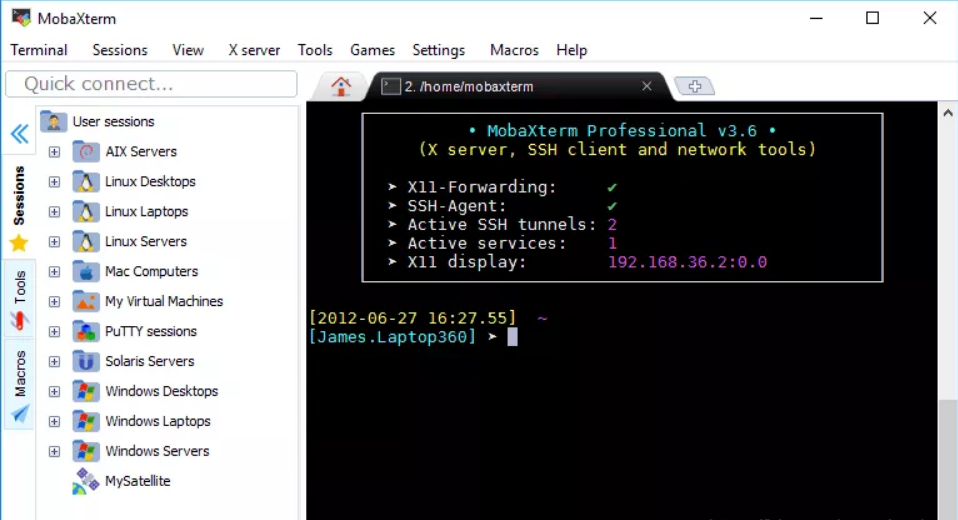
Task: Expand the My Virtual Machines node
Action: click(54, 302)
